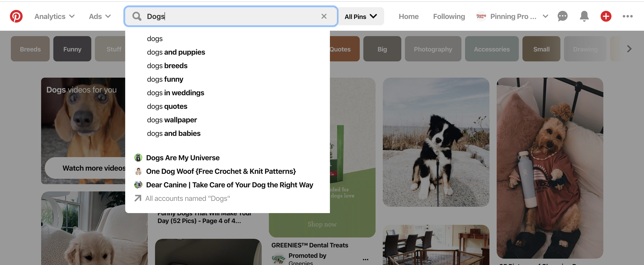The height and width of the screenshot is (265, 644).
Task: Select the Photography category filter tag
Action: coord(432,48)
